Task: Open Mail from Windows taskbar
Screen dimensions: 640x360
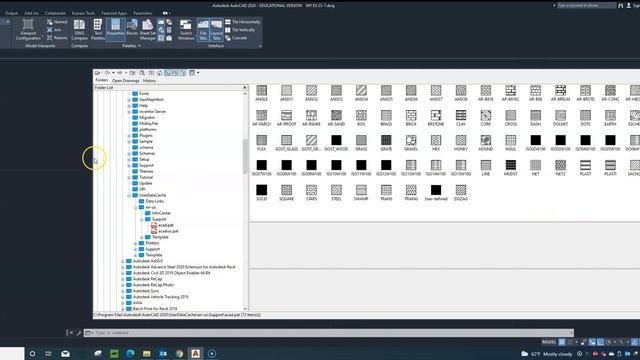Action: pyautogui.click(x=65, y=353)
